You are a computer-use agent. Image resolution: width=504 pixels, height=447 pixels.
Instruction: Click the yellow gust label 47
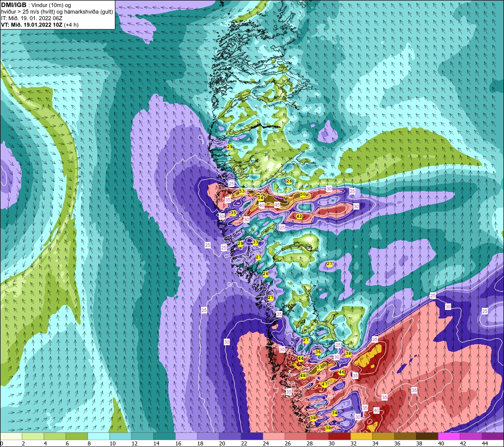click(324, 384)
